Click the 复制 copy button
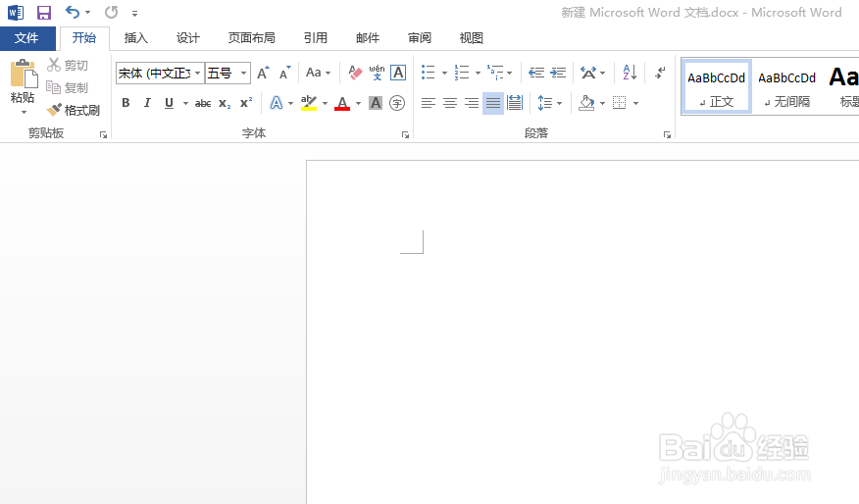Viewport: 859px width, 504px height. coord(68,87)
